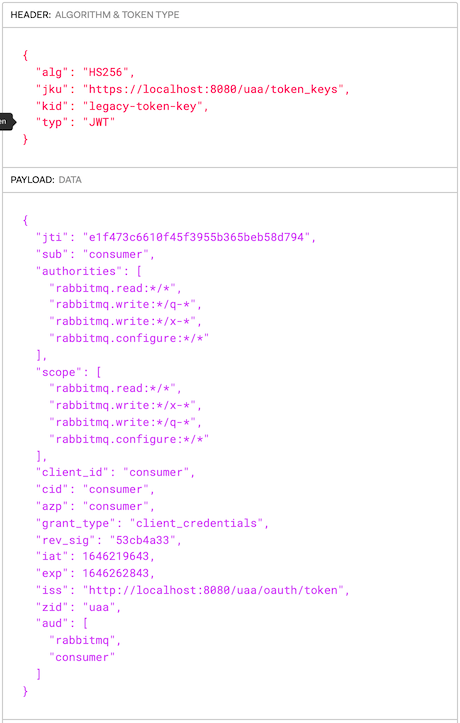Select rabbitmq.read:*/* under authorities

(x=112, y=288)
